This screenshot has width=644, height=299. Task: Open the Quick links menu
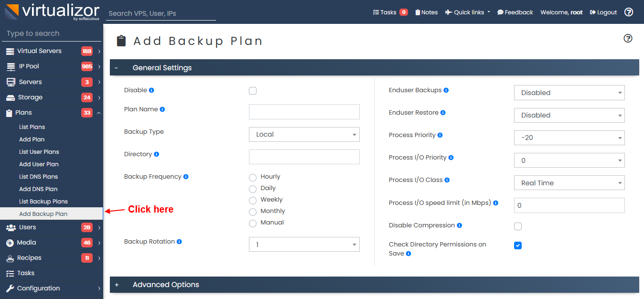click(x=467, y=12)
